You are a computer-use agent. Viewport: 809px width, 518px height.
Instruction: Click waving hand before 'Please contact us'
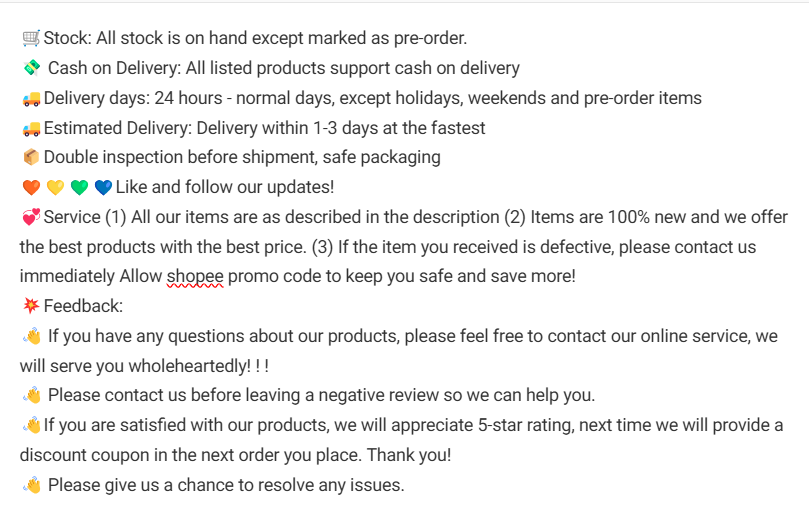pos(32,395)
